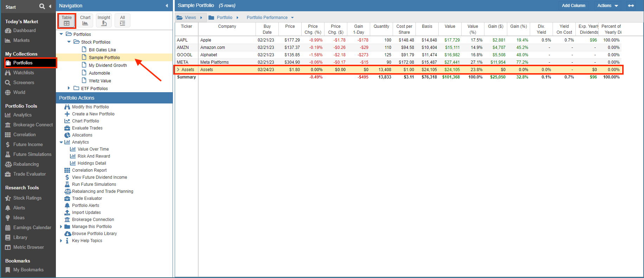Open Dashboard from sidebar
Viewport: 644px width, 278px height.
coord(20,31)
